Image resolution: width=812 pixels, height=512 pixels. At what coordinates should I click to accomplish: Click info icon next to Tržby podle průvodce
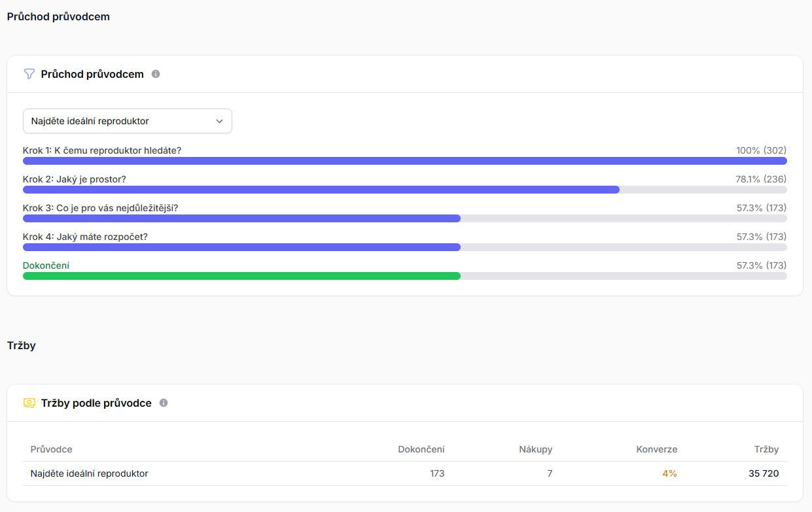[164, 403]
